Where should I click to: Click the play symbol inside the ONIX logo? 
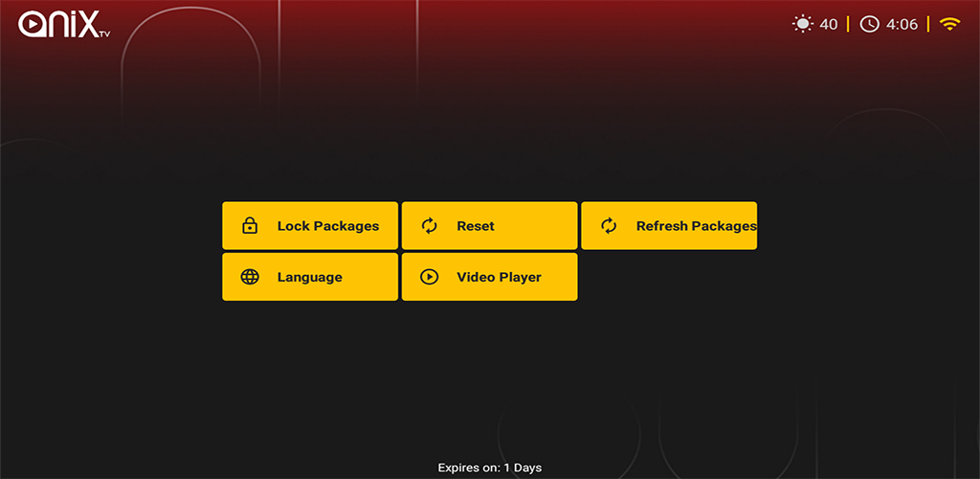pyautogui.click(x=31, y=26)
